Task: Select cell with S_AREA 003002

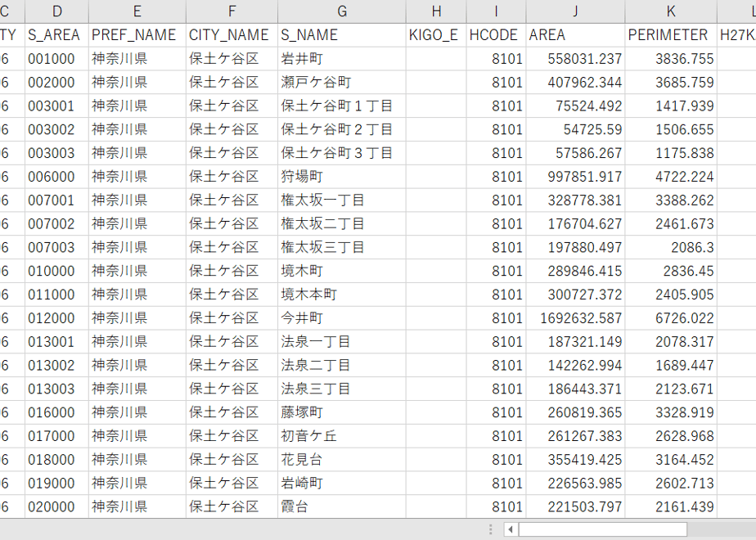Action: (x=57, y=130)
